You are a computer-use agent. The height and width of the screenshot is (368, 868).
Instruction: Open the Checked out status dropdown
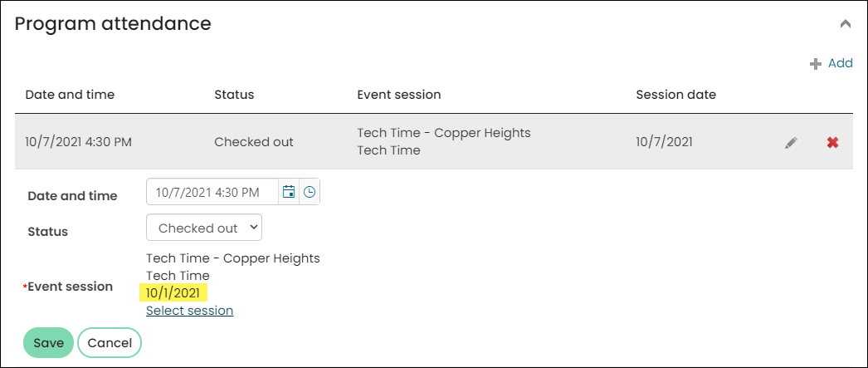click(203, 228)
